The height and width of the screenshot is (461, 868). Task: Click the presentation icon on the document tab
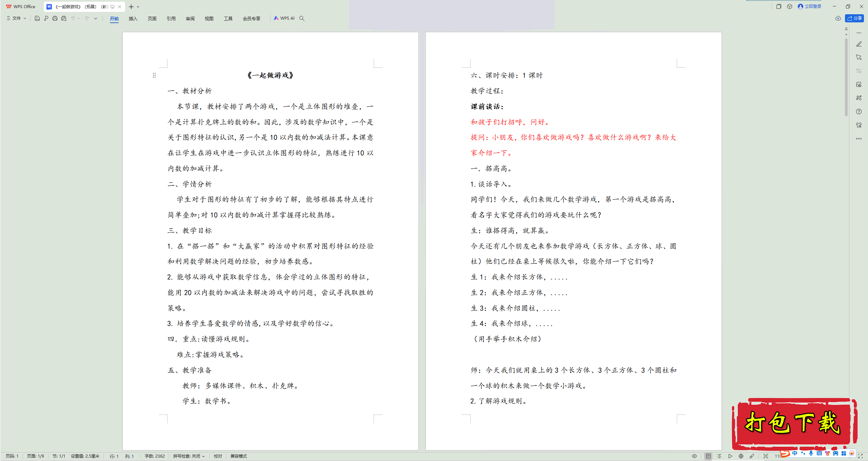[x=113, y=6]
